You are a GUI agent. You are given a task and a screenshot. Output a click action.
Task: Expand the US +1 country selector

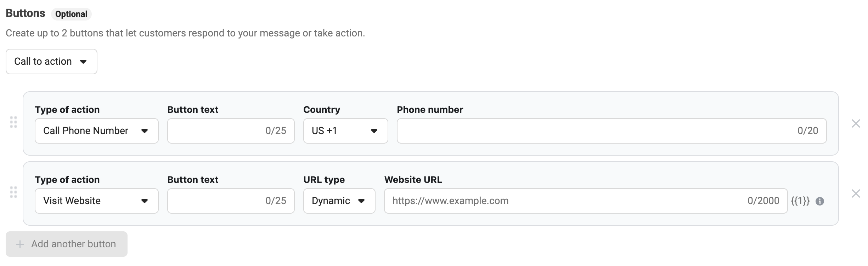pyautogui.click(x=345, y=131)
